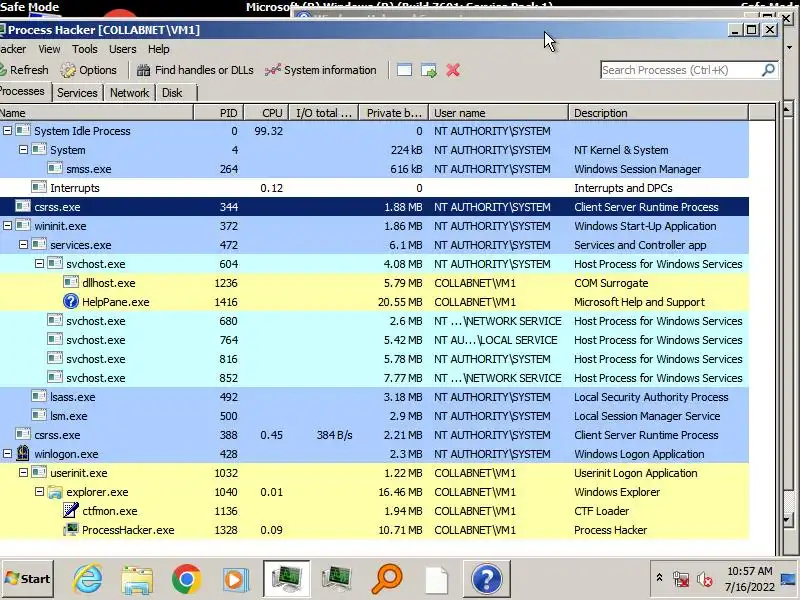Screen dimensions: 800x600
Task: Collapse the services.exe tree node
Action: point(23,244)
